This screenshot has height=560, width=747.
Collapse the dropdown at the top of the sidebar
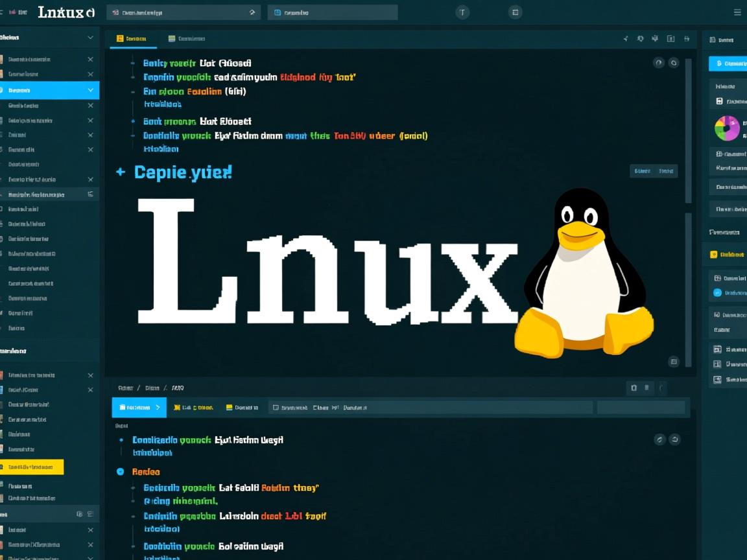click(x=90, y=38)
